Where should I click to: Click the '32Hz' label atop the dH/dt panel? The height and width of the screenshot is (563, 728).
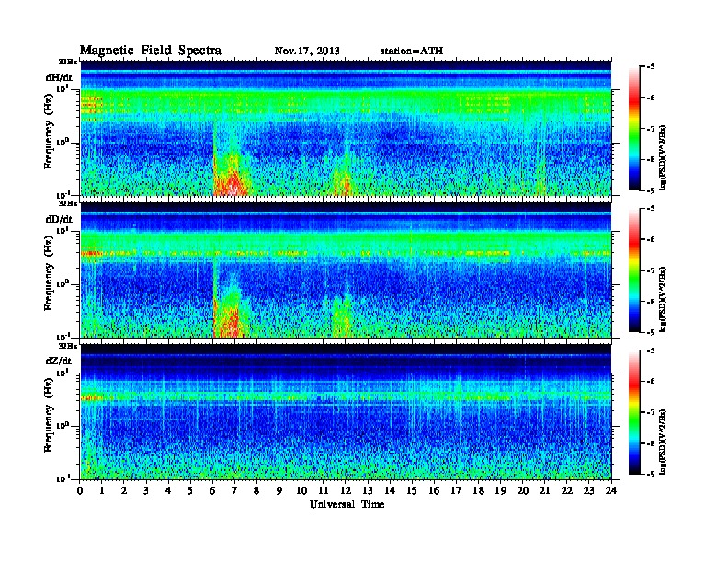click(68, 62)
